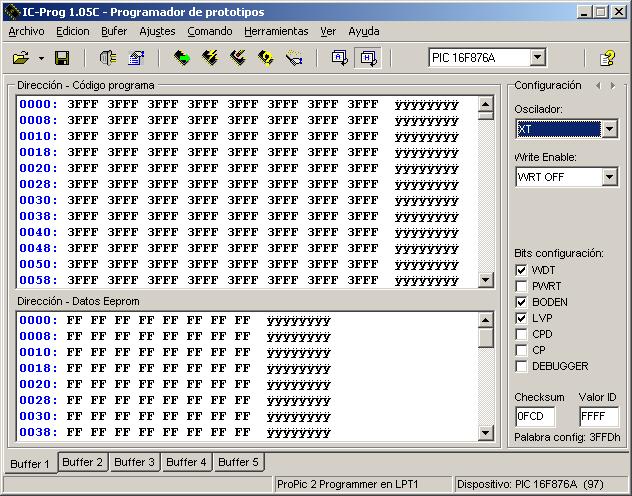Screen dimensions: 632x496
Task: Switch to the Buffer 3 tab
Action: click(134, 462)
